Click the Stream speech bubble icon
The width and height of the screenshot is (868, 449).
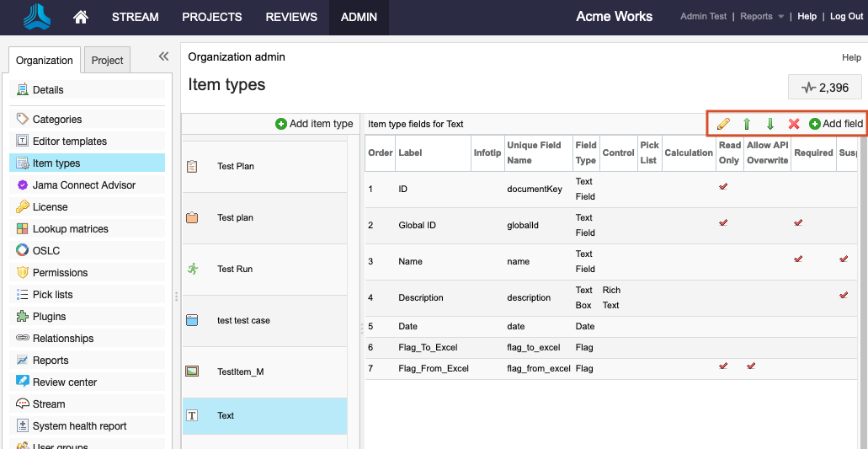point(22,404)
